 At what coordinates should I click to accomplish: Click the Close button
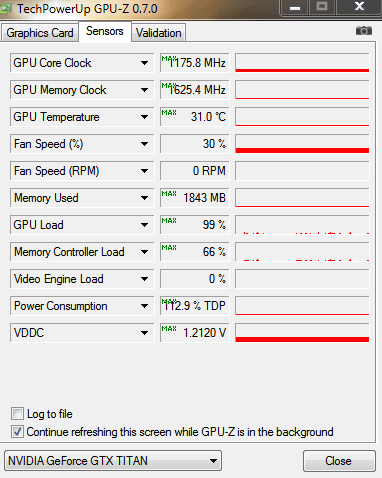[x=339, y=461]
